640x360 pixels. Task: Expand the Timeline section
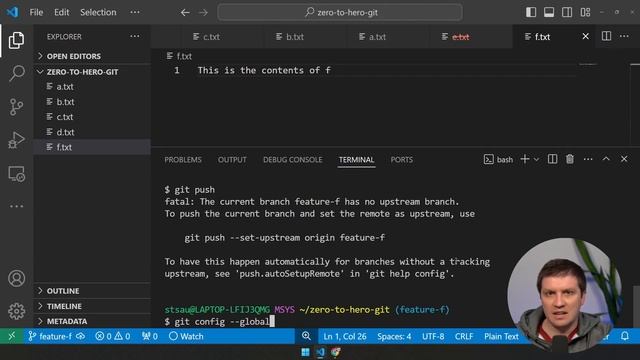(92, 306)
